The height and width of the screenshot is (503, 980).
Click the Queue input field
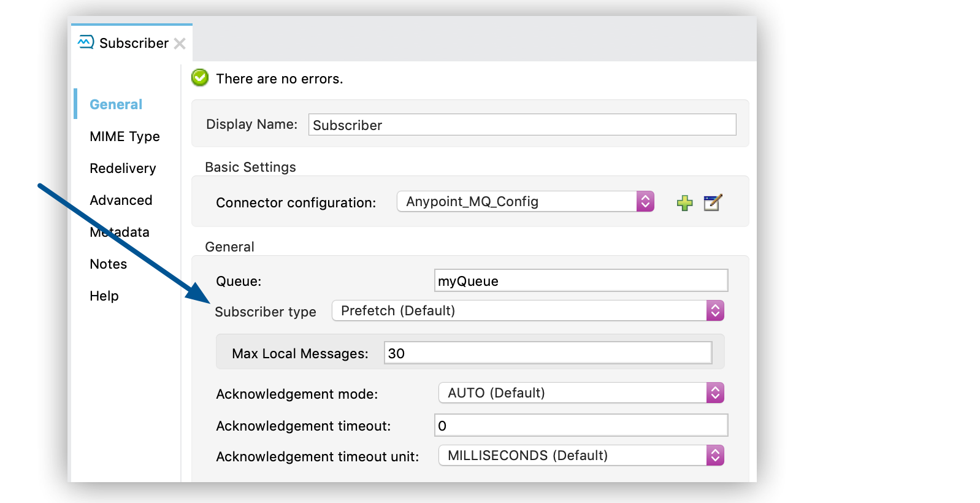580,280
